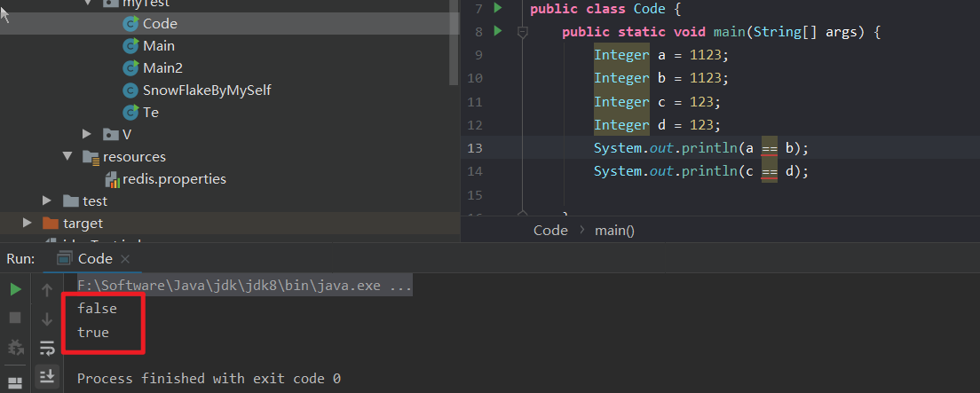Image resolution: width=980 pixels, height=393 pixels.
Task: Click the value 1123 assigned to b
Action: pyautogui.click(x=706, y=78)
